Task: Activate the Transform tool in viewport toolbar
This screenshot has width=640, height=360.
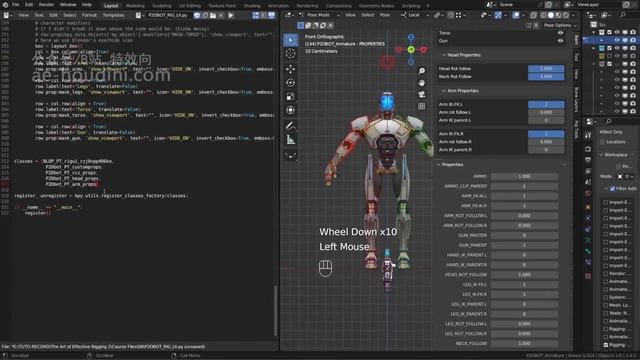Action: [x=291, y=110]
